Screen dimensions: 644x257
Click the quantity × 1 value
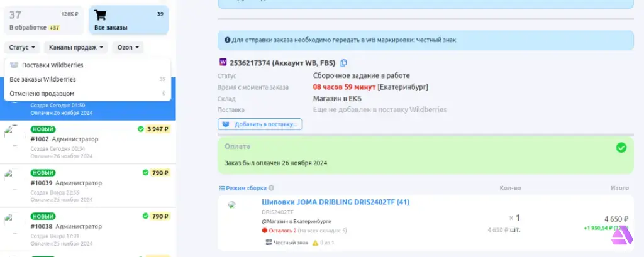514,217
